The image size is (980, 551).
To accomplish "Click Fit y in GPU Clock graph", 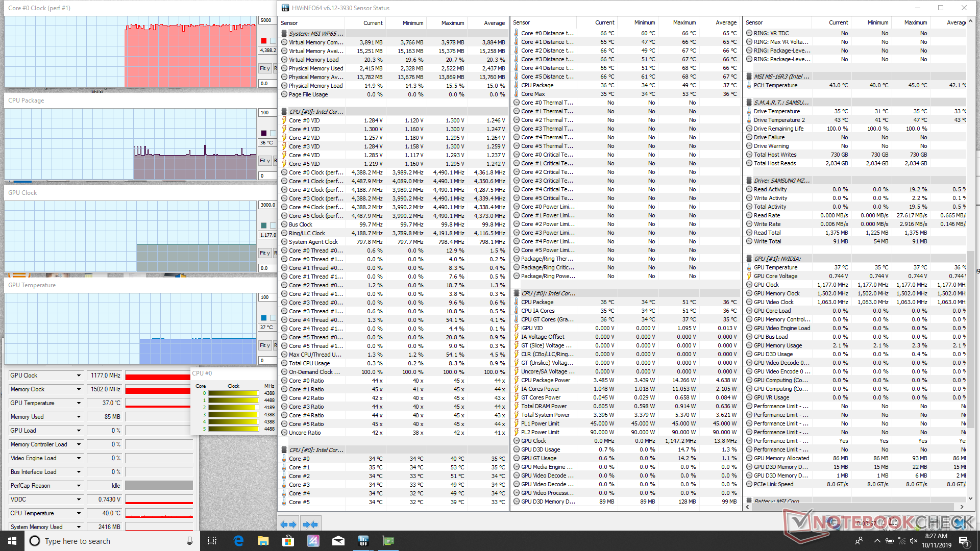I will click(265, 253).
